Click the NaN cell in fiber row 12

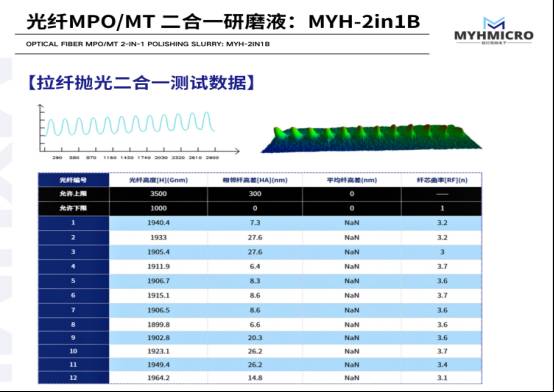[x=352, y=378]
